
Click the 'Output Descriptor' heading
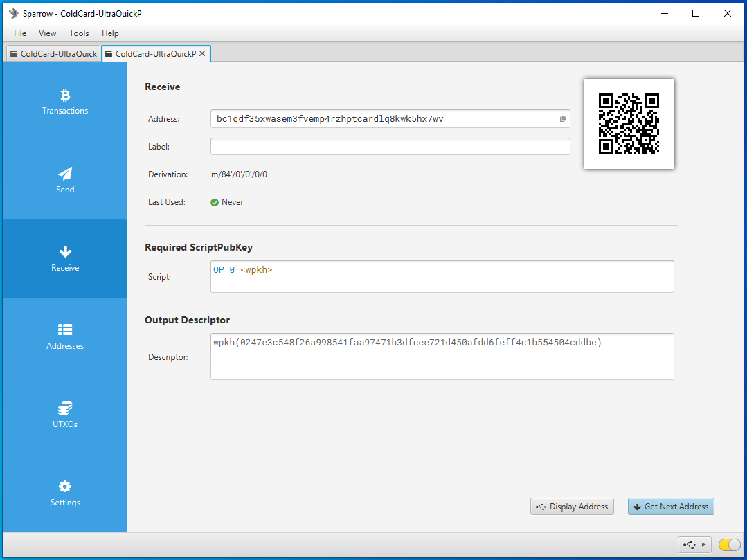(187, 320)
